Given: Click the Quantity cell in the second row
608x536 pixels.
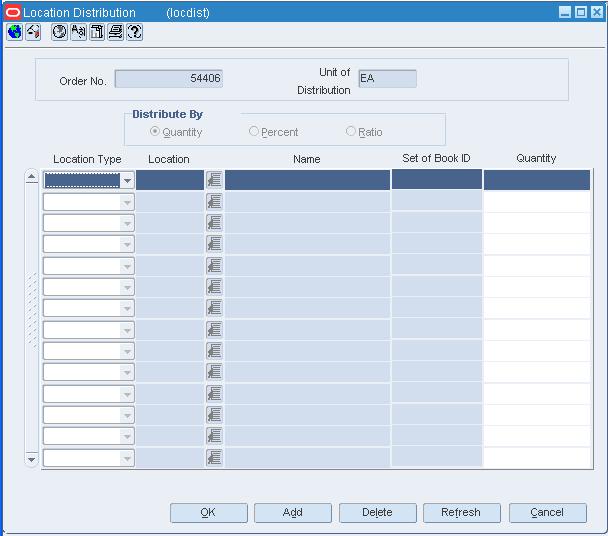Looking at the screenshot, I should pos(537,202).
